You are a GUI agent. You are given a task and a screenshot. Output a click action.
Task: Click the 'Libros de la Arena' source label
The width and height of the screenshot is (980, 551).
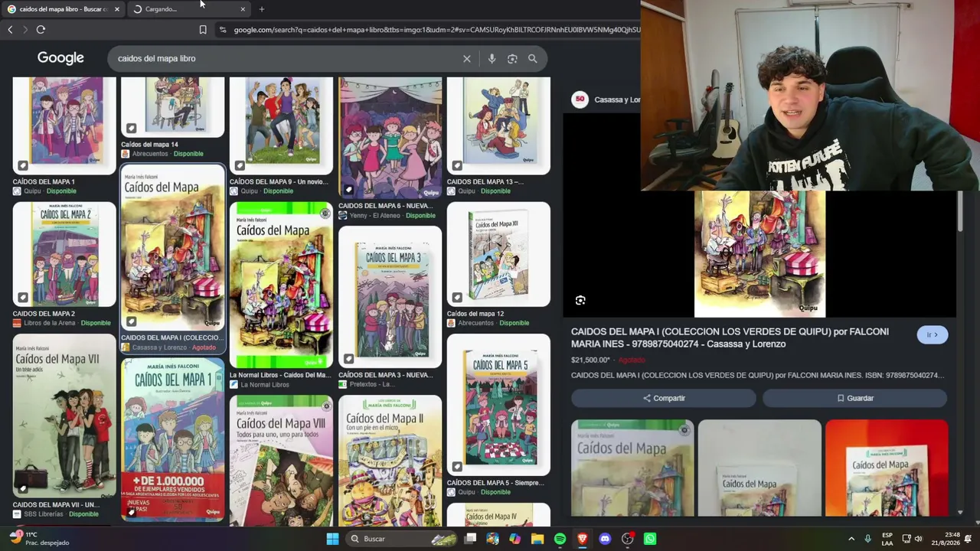coord(51,323)
